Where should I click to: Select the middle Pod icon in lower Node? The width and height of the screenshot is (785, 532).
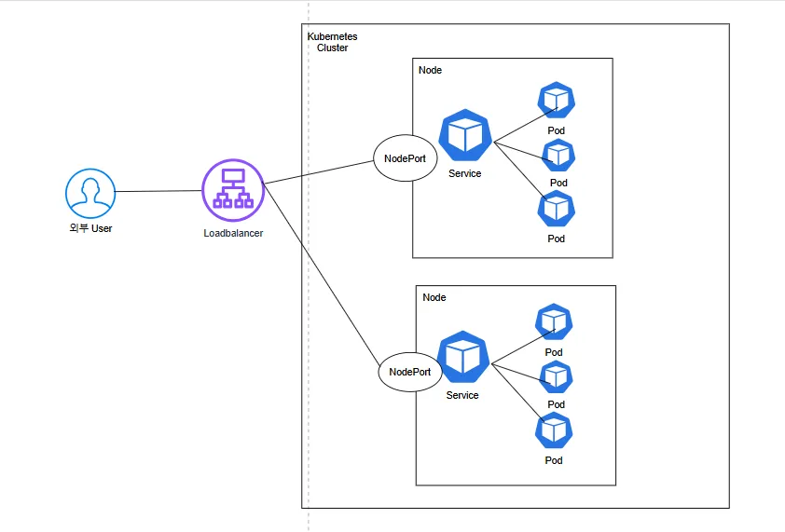[557, 376]
